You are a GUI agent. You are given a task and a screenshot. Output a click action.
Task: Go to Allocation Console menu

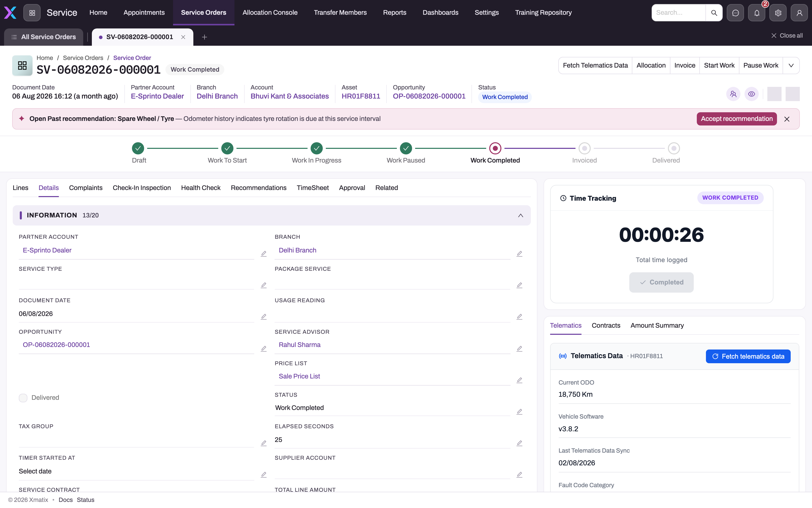tap(270, 13)
